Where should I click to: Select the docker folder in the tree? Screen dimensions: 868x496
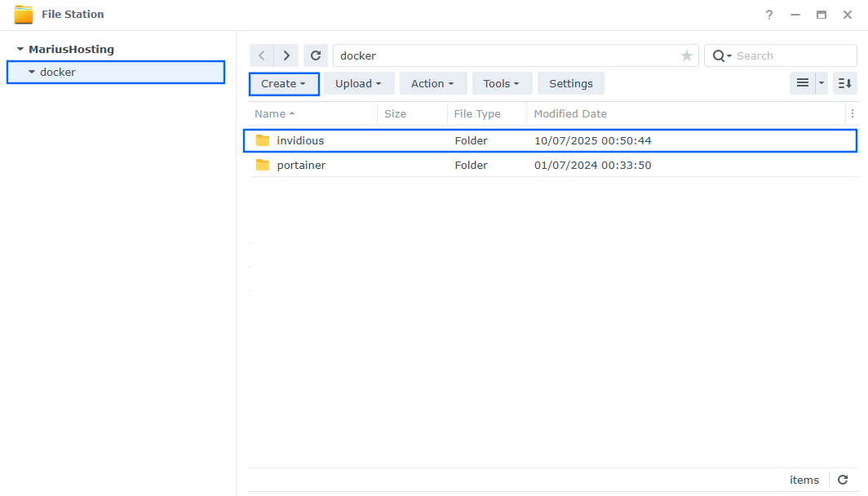click(58, 72)
